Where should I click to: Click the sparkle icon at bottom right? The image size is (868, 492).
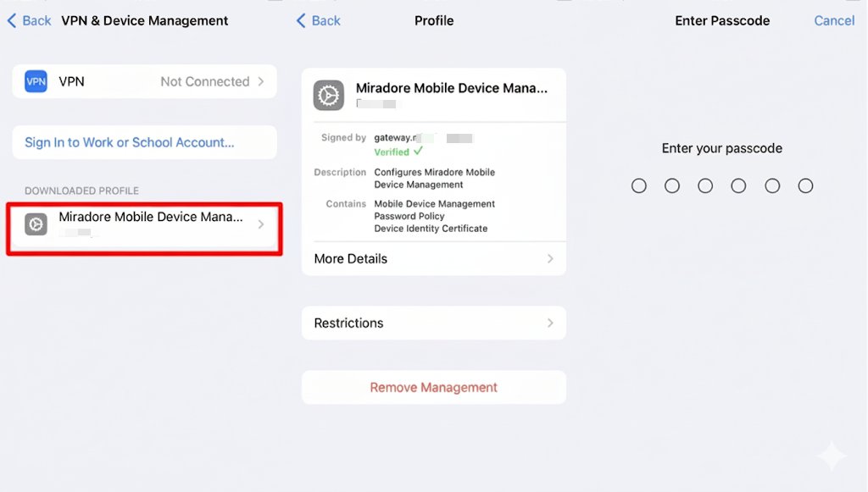tap(832, 456)
